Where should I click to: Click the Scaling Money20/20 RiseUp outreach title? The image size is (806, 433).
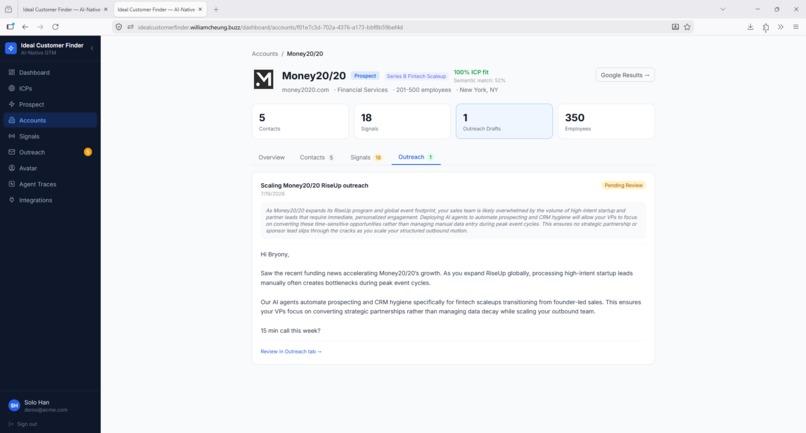[x=314, y=186]
